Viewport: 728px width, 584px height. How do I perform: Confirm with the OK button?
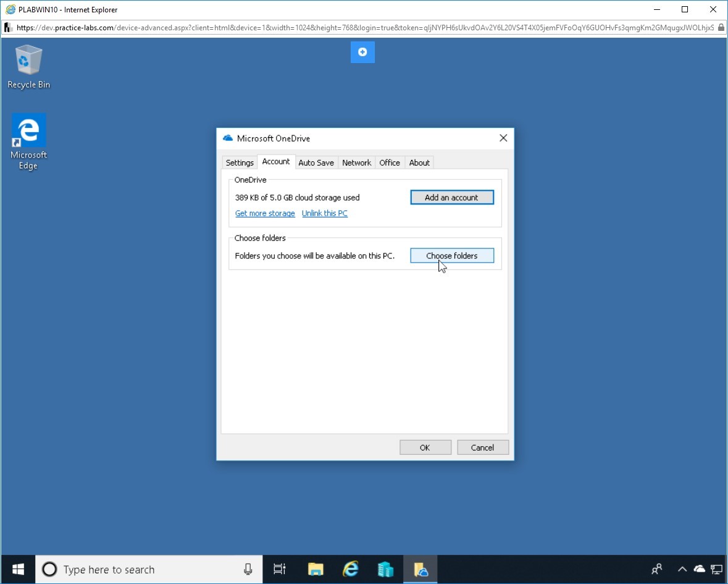[425, 447]
